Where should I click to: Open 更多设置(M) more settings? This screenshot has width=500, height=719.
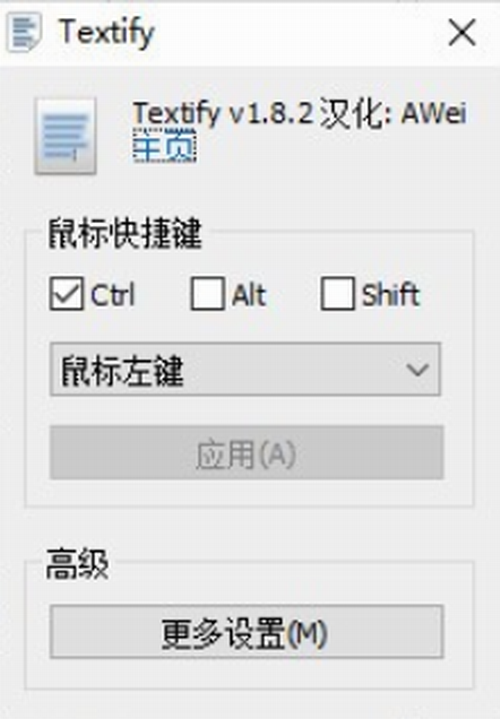coord(247,632)
